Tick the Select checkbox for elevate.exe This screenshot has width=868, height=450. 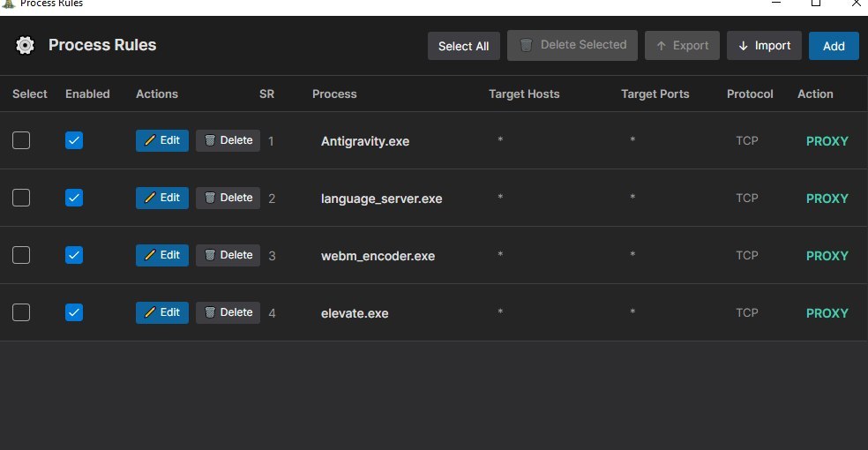(x=21, y=312)
